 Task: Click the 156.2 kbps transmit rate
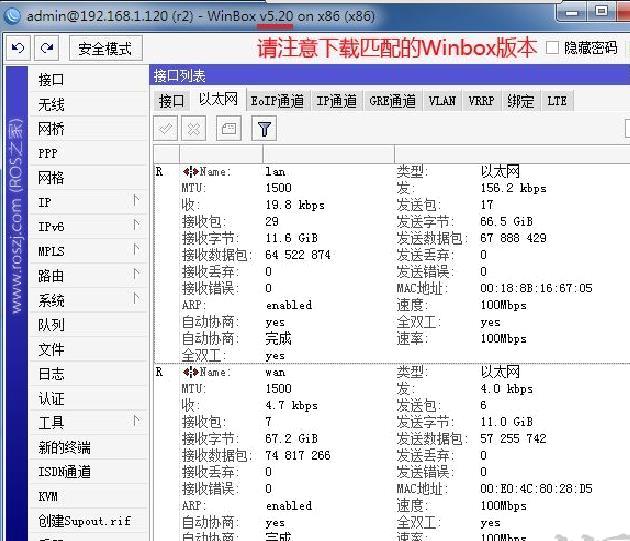pyautogui.click(x=513, y=188)
